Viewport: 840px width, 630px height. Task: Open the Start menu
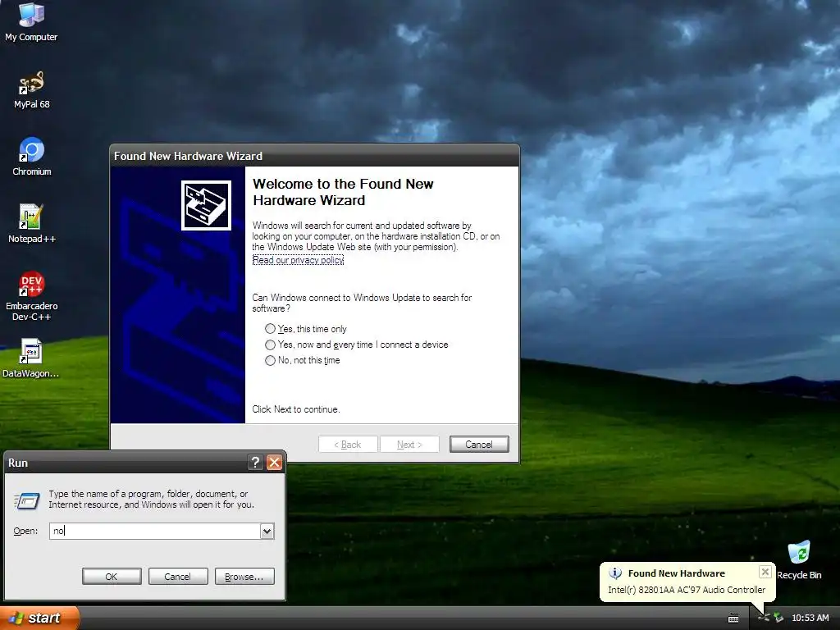coord(39,618)
